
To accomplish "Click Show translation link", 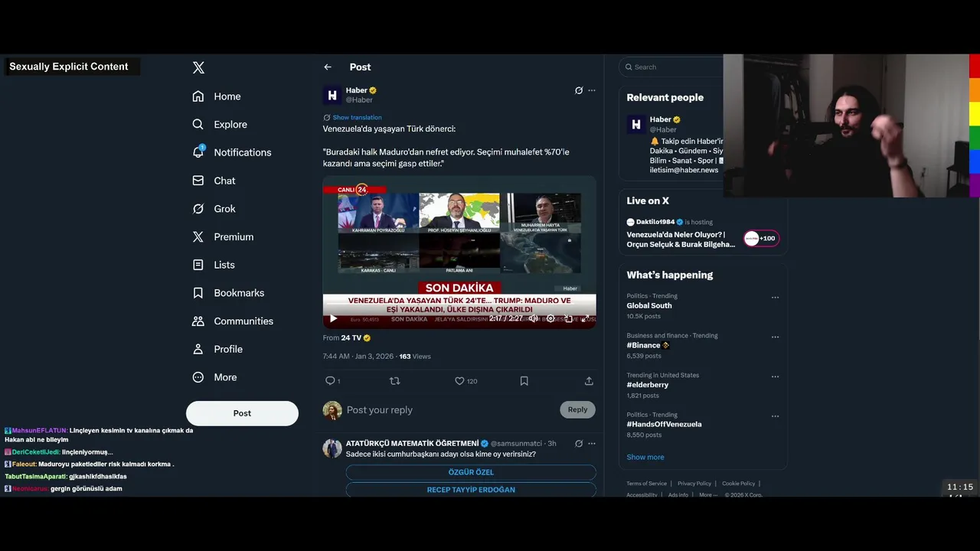I will coord(357,118).
